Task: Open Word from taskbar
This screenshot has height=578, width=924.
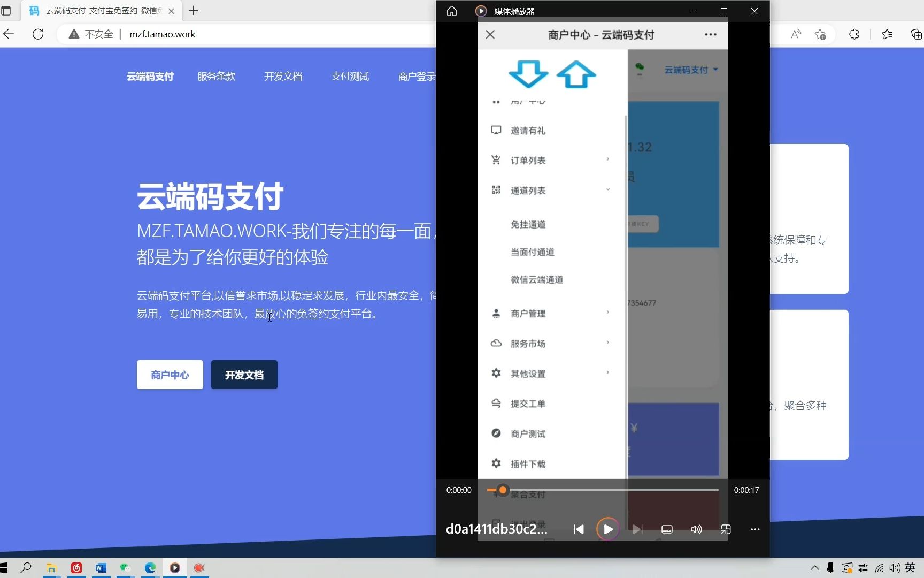Action: [x=101, y=568]
